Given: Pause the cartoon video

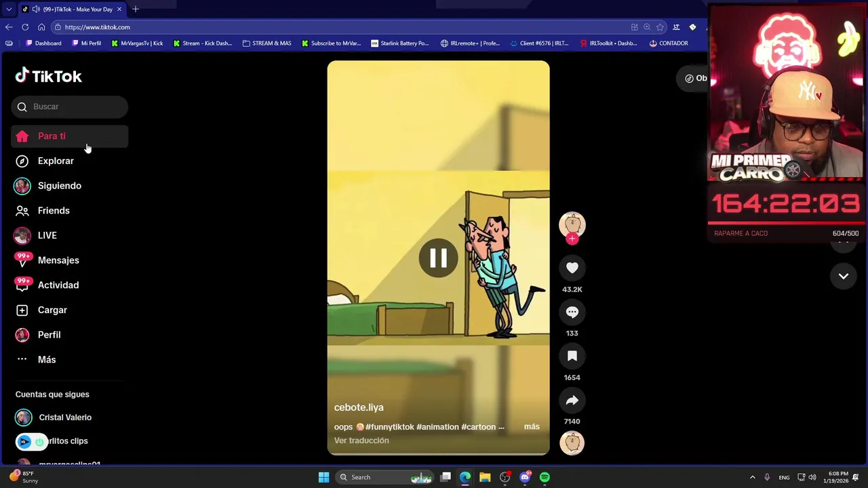Looking at the screenshot, I should (438, 258).
